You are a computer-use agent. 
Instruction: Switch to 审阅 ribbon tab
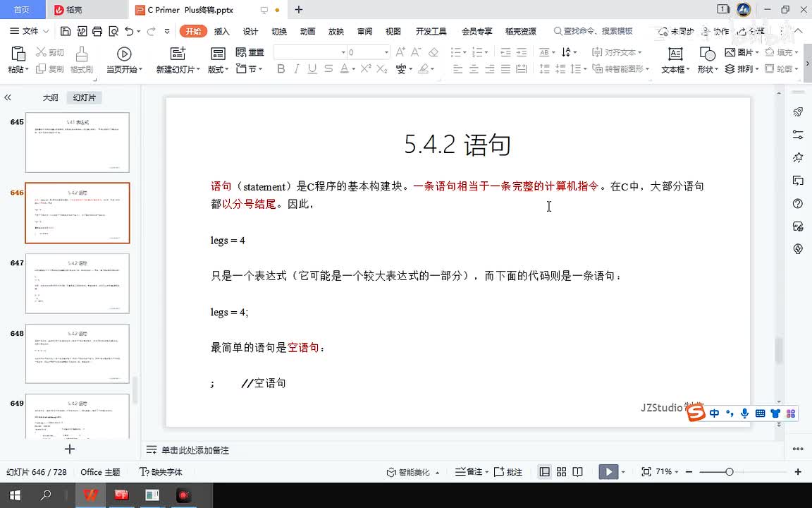[x=364, y=31]
